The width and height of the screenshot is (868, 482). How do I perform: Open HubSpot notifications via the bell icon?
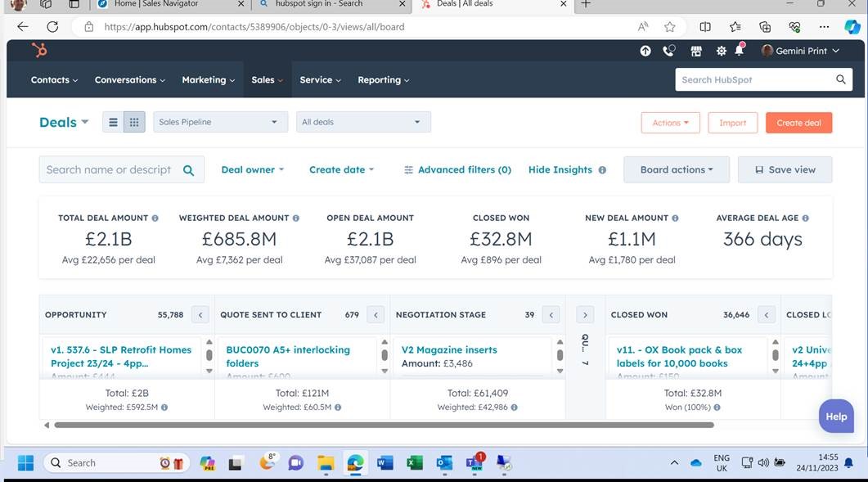click(x=739, y=51)
